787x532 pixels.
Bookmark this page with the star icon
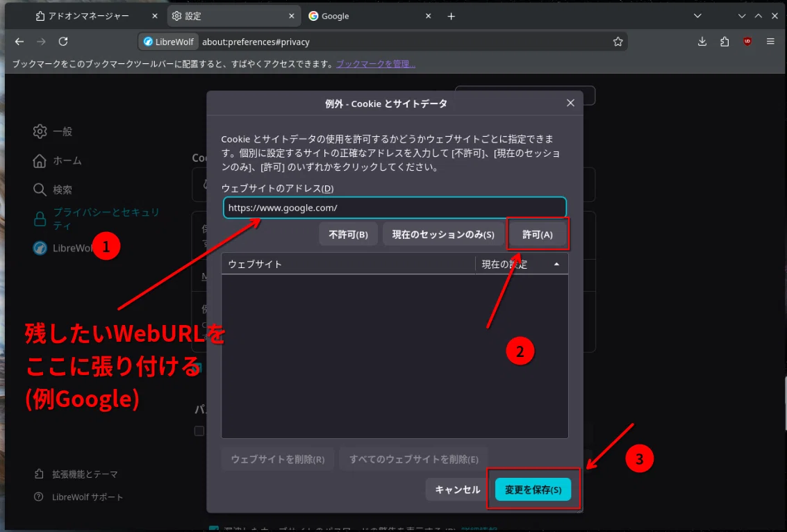click(x=618, y=42)
